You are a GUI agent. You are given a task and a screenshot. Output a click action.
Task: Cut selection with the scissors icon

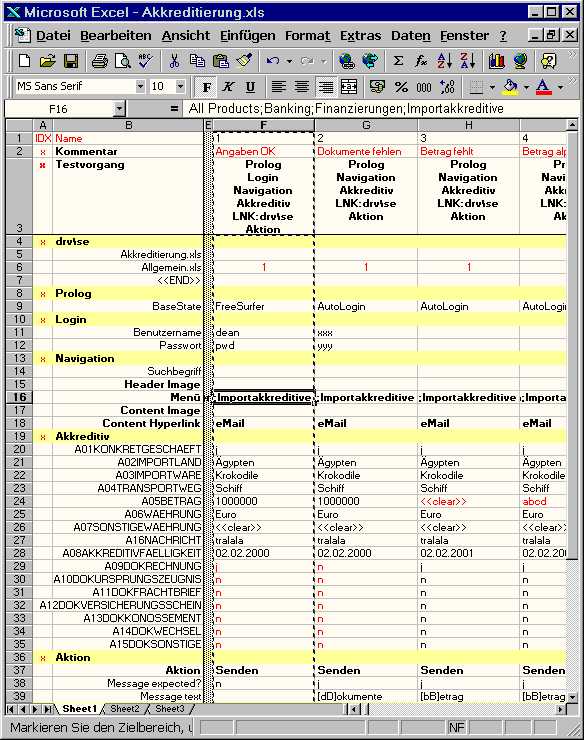(174, 61)
